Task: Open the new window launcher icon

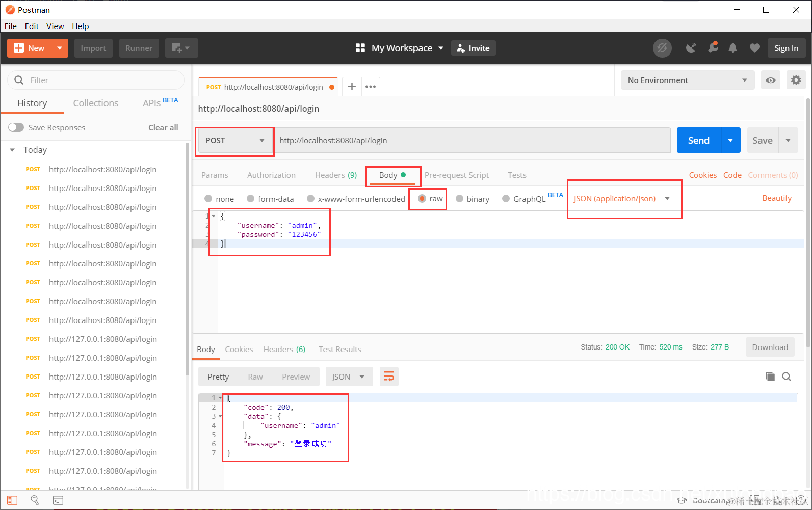Action: pos(181,48)
